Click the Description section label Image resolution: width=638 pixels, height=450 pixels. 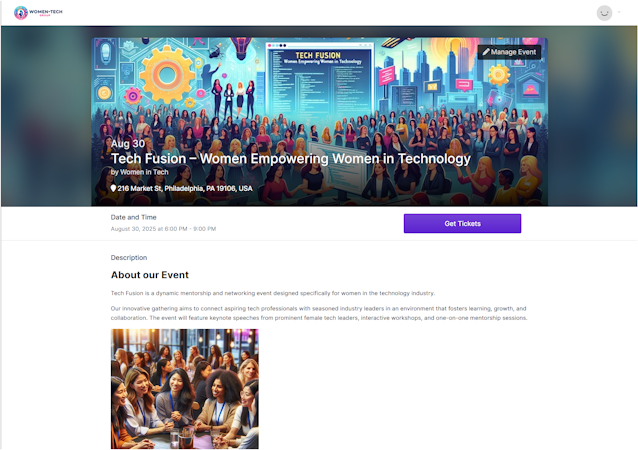[x=129, y=258]
